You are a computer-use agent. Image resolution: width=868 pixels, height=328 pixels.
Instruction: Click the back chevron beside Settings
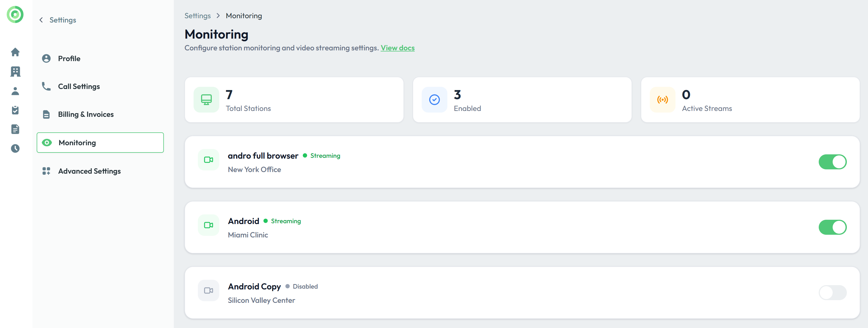[x=41, y=20]
